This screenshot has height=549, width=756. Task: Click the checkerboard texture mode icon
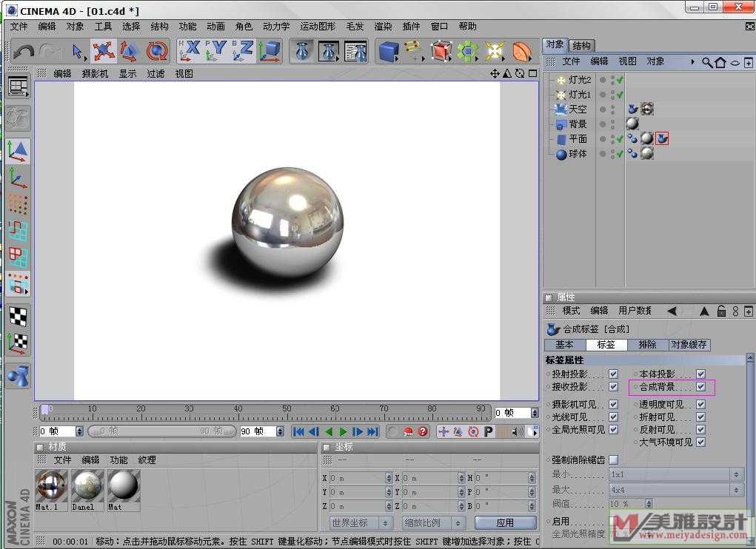coord(19,317)
